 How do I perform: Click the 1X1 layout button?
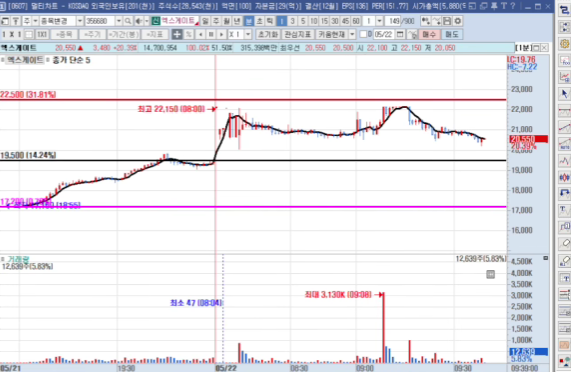(42, 35)
